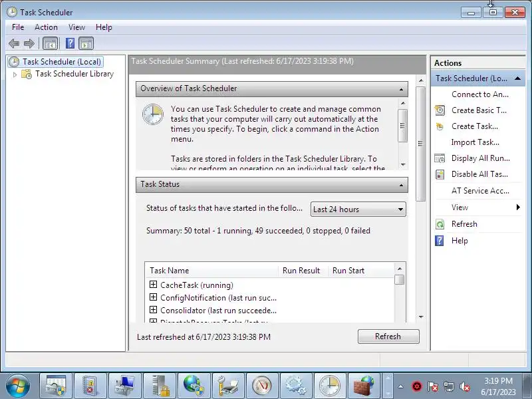Open the Action menu

pyautogui.click(x=46, y=27)
